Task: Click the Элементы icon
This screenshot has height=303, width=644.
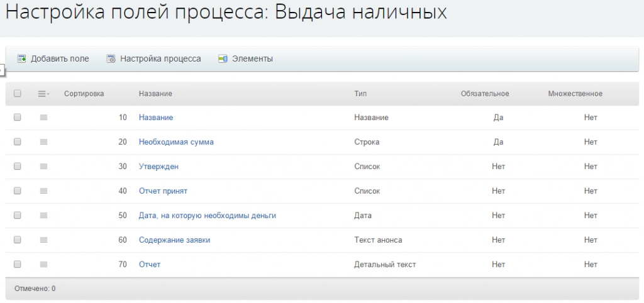Action: pos(223,58)
